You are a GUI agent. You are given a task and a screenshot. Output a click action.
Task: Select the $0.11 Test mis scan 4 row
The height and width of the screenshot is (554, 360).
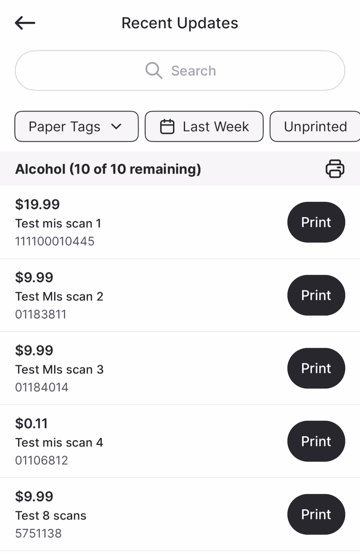pyautogui.click(x=180, y=441)
